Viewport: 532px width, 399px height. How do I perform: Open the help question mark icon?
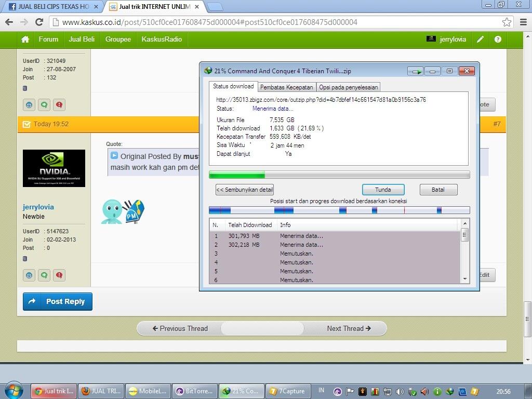(x=498, y=39)
